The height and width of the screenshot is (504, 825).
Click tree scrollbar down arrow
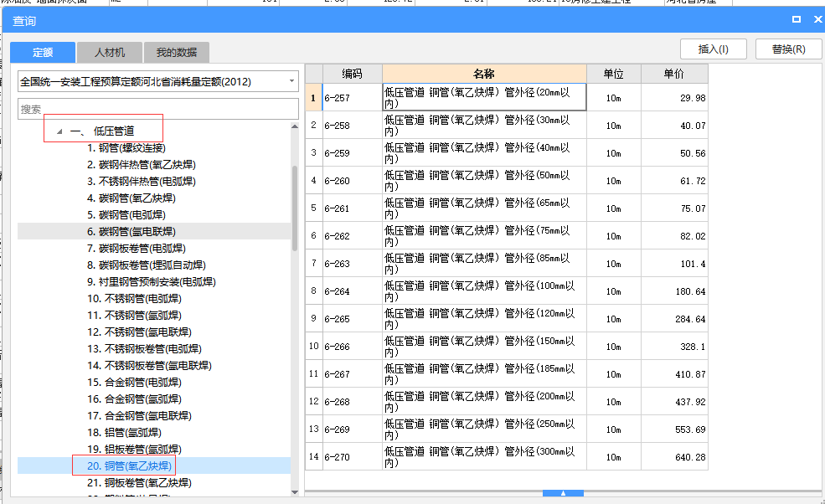point(295,492)
